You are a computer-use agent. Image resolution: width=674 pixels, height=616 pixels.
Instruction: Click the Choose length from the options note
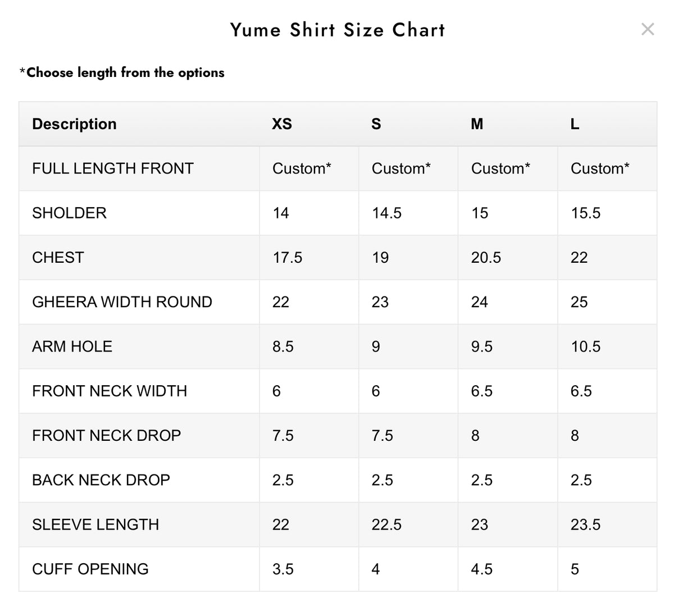(122, 72)
